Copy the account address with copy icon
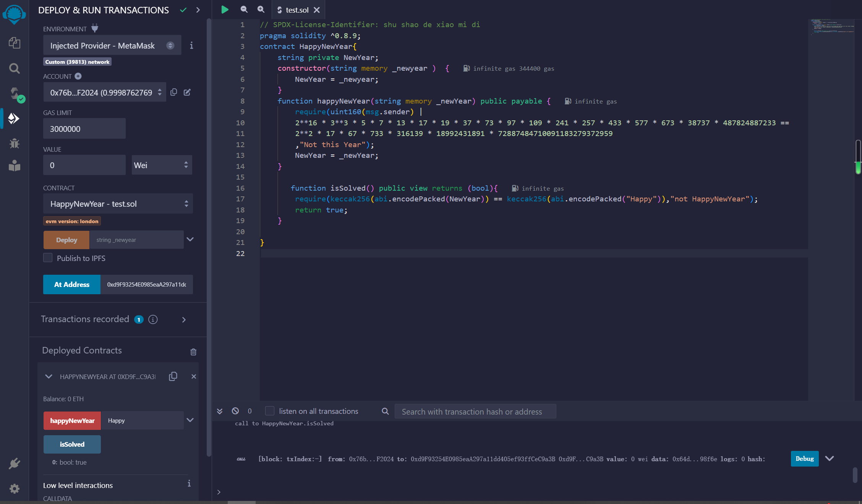This screenshot has width=862, height=504. 173,92
